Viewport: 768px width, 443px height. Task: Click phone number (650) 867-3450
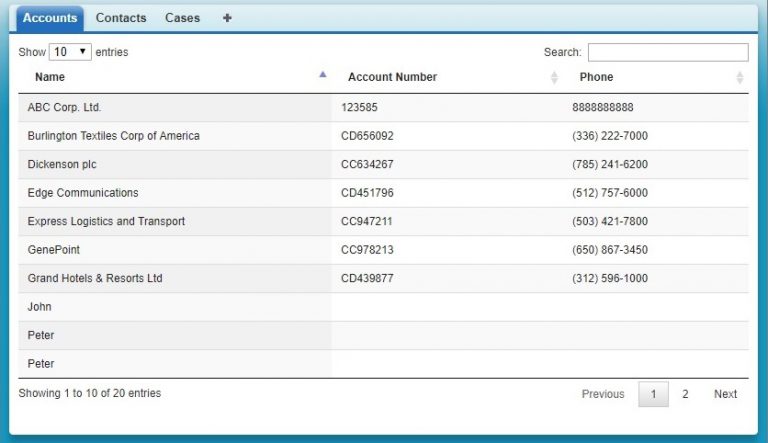point(610,249)
